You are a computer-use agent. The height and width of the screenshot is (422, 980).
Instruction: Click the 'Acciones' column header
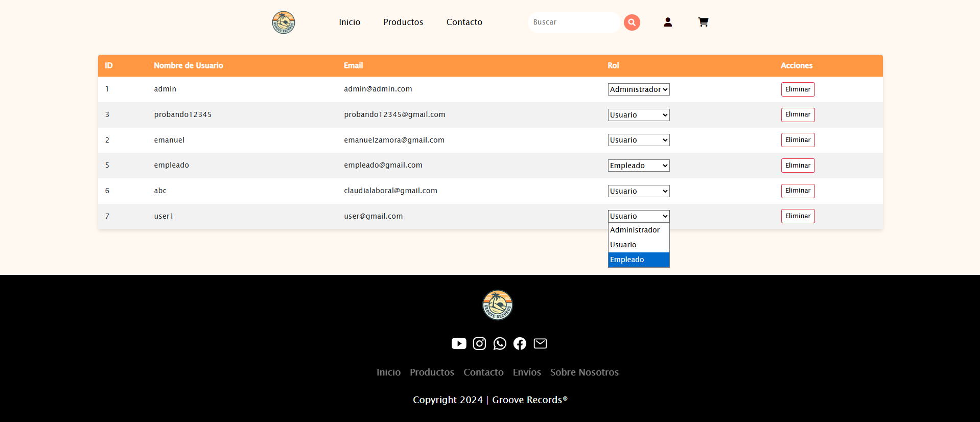coord(797,65)
